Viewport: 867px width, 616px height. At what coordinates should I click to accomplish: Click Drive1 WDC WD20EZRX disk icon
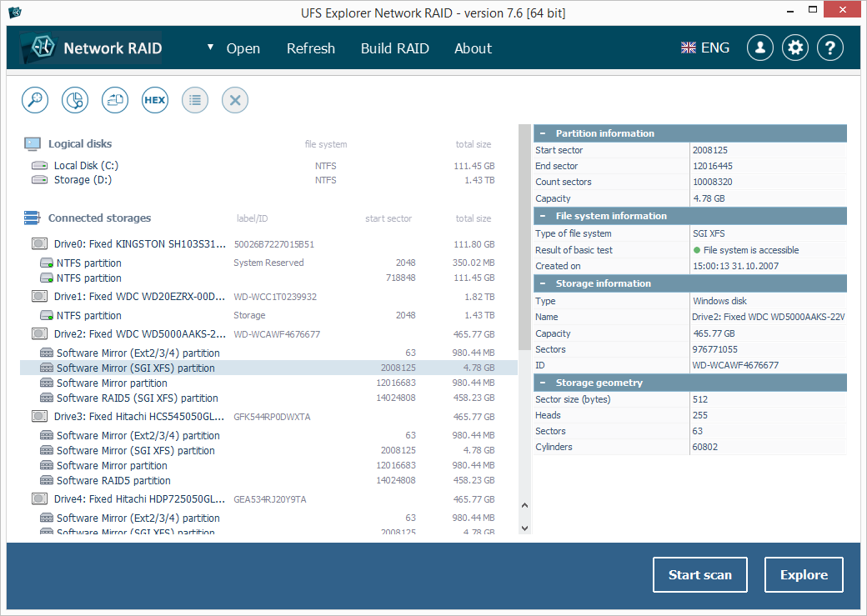[39, 297]
